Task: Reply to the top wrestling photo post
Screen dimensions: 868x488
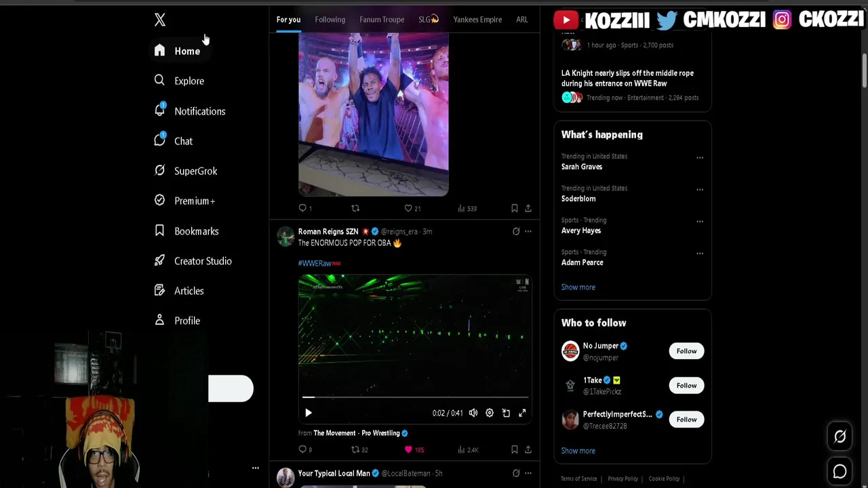Action: [x=302, y=208]
